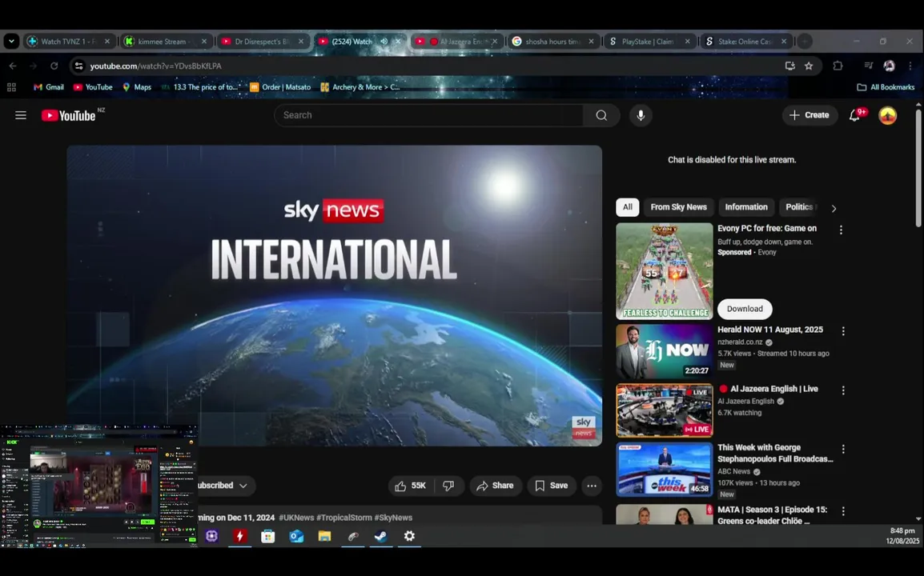Switch to shosha hours Google tab

point(552,42)
